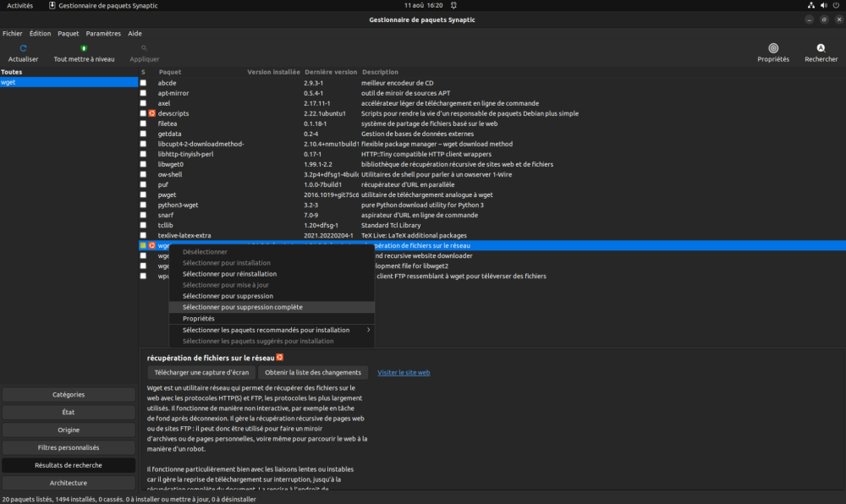Select the tcllib package row
The height and width of the screenshot is (504, 846).
click(492, 225)
